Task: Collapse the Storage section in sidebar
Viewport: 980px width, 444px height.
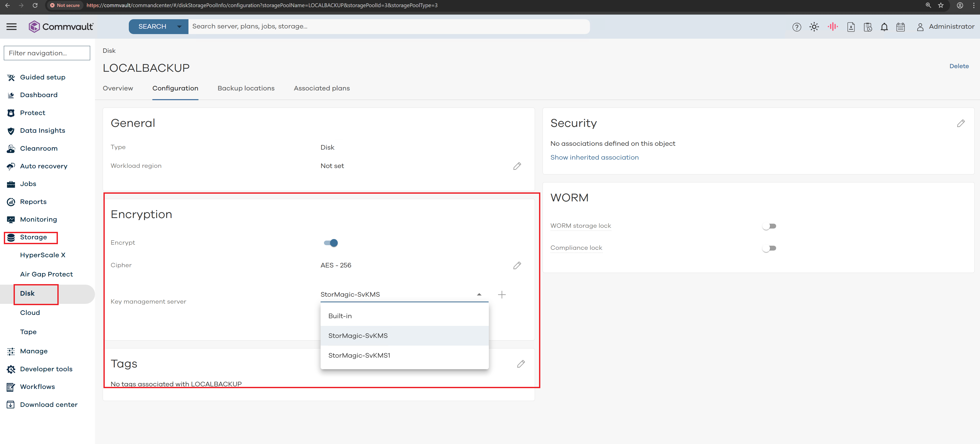Action: (33, 238)
